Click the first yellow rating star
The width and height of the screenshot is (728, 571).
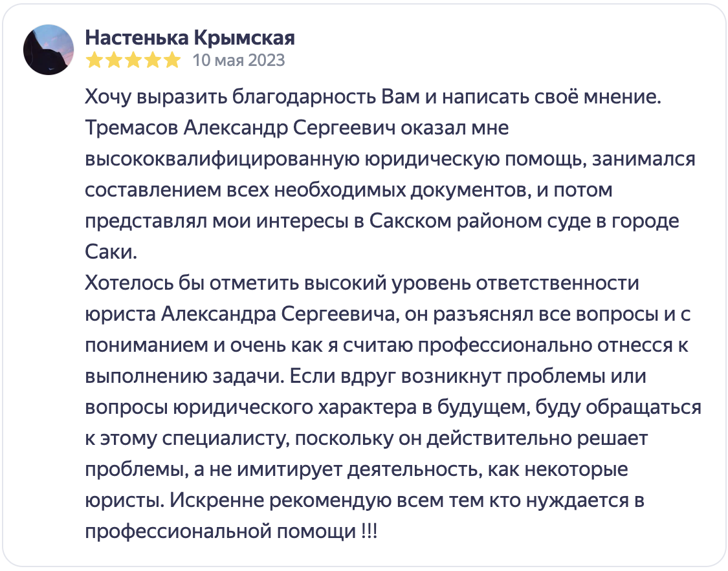coord(94,60)
